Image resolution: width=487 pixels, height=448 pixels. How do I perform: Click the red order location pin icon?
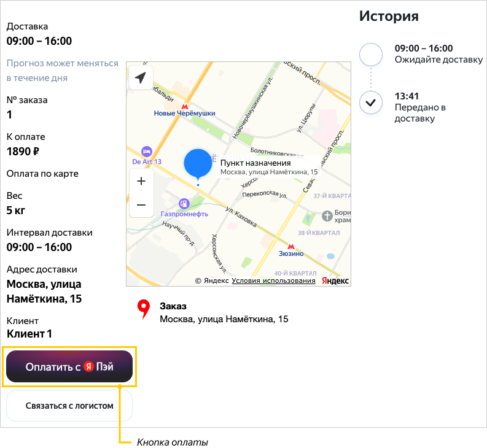[144, 309]
